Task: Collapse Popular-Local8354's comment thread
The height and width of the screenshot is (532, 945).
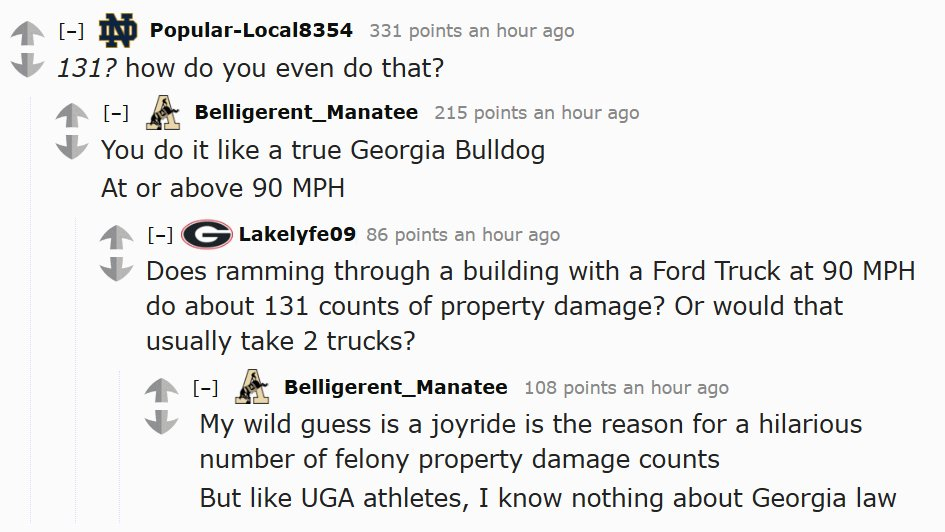Action: [70, 31]
